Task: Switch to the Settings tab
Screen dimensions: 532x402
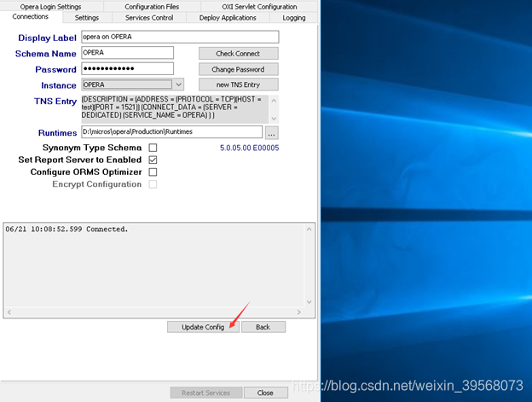Action: tap(87, 18)
